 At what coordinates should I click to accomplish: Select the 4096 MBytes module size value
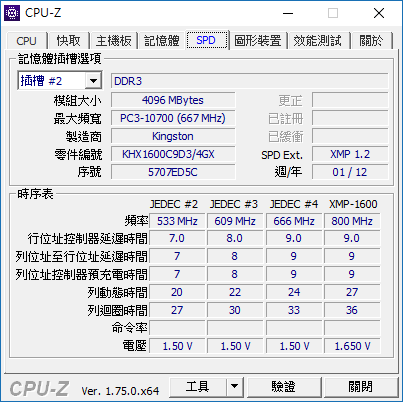pyautogui.click(x=173, y=100)
